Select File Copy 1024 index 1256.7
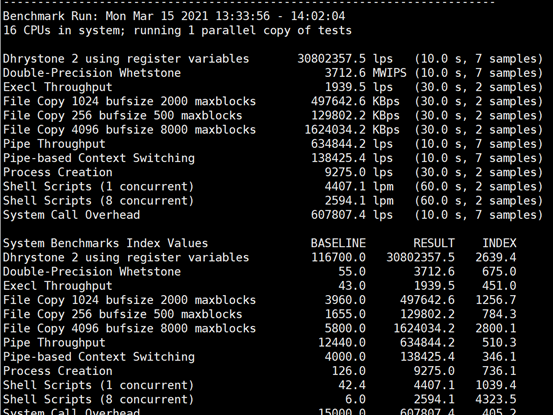 click(x=496, y=300)
